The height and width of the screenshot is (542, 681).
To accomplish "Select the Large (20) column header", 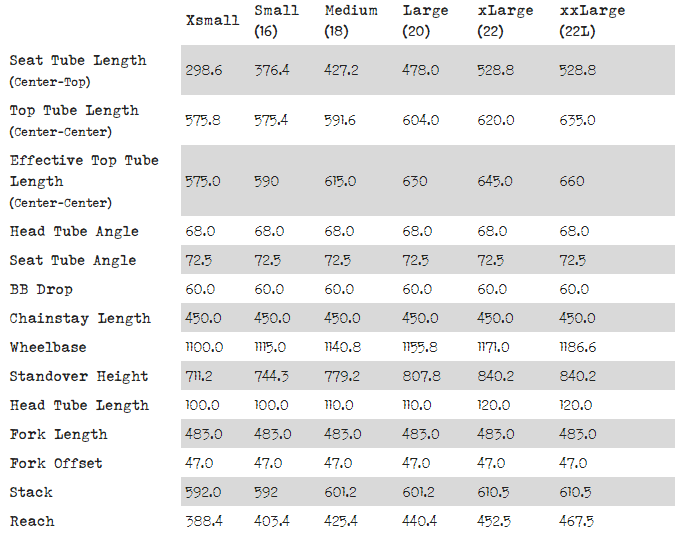I will tap(425, 20).
